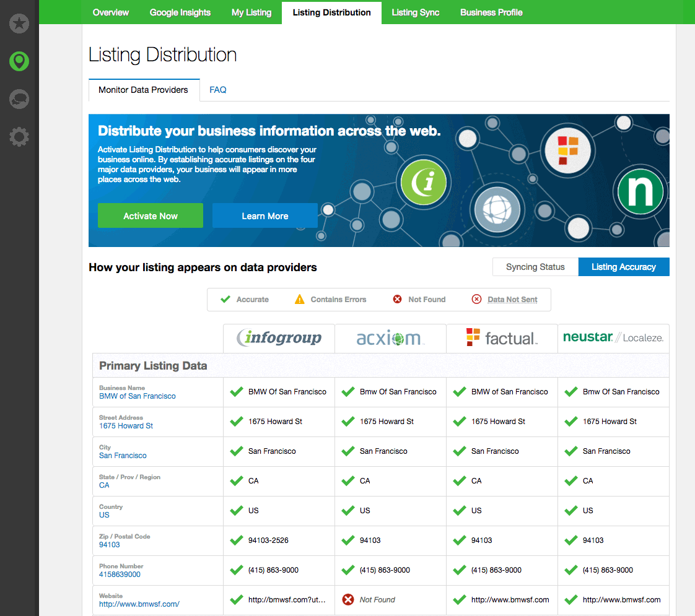Click the factual provider logo
This screenshot has height=616, width=695.
[x=502, y=338]
